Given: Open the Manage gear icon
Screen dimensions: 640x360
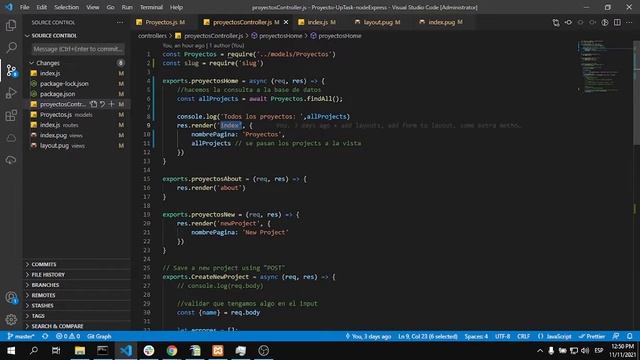Looking at the screenshot, I should coord(11,320).
